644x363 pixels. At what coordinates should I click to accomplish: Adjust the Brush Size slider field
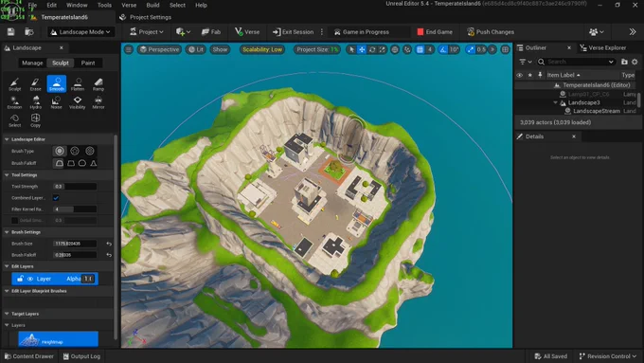(75, 244)
